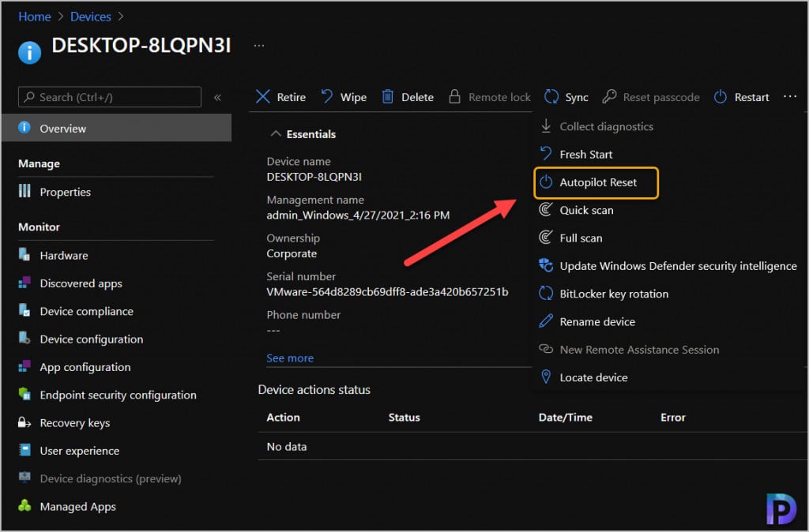
Task: Click the serial number VMware-564d8289 value
Action: pyautogui.click(x=387, y=292)
